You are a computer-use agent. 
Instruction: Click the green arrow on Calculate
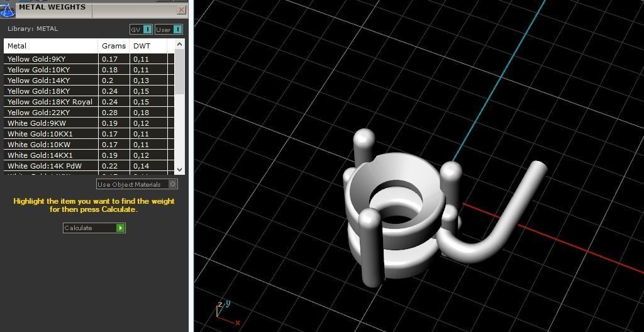point(120,228)
